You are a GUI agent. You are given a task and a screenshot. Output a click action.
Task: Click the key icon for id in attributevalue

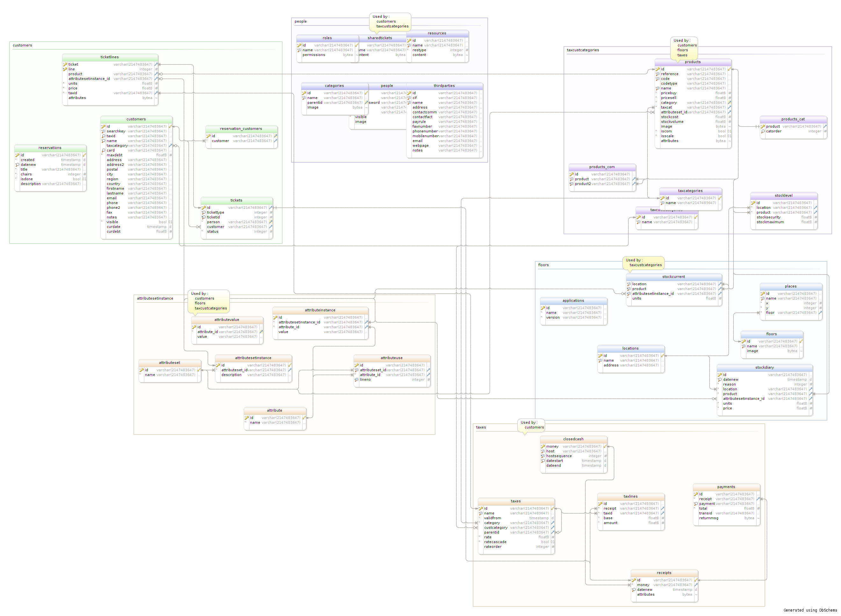click(x=194, y=327)
